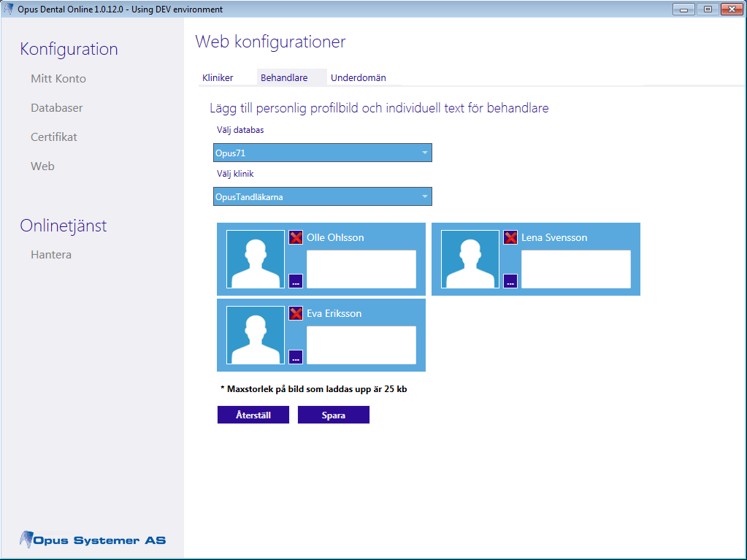This screenshot has height=560, width=747.
Task: Remove Lena Svensson's profile picture with red X
Action: click(510, 237)
